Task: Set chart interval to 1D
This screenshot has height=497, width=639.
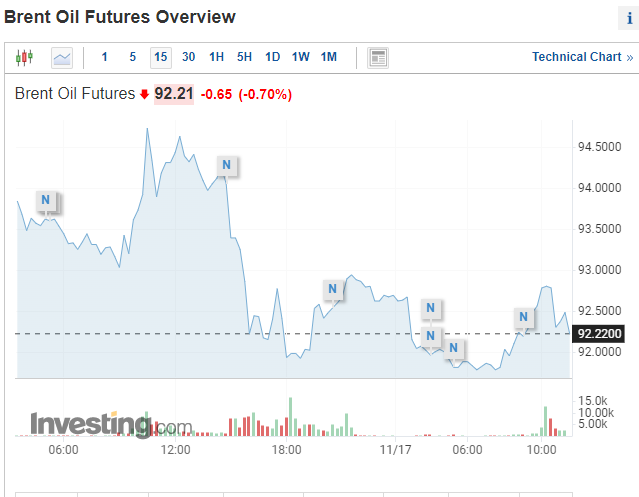Action: pyautogui.click(x=272, y=57)
